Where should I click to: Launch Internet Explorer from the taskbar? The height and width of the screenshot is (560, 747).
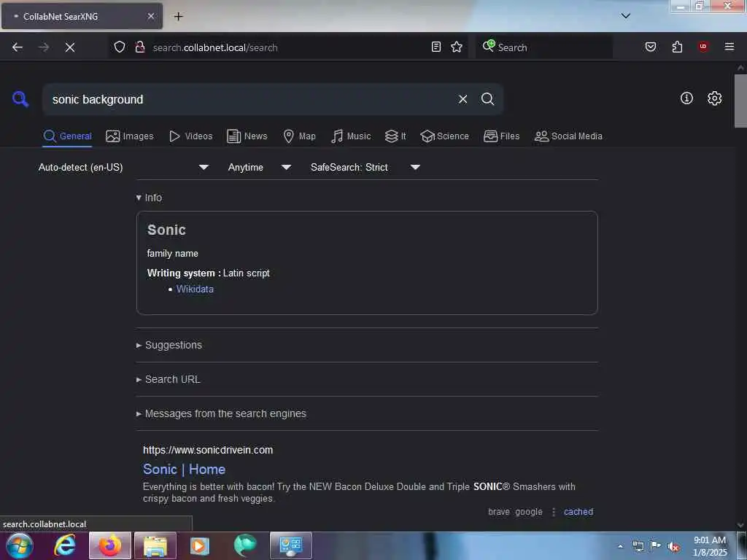(x=65, y=545)
